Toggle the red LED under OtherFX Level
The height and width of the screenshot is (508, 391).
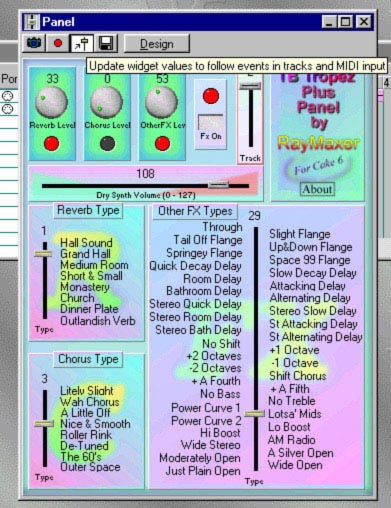point(162,144)
